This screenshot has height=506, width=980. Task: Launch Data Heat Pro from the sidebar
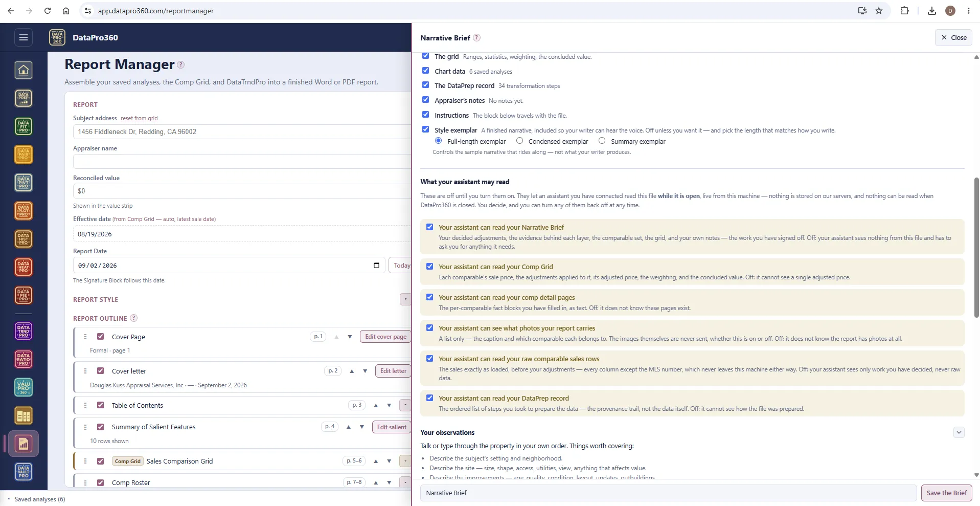tap(24, 267)
